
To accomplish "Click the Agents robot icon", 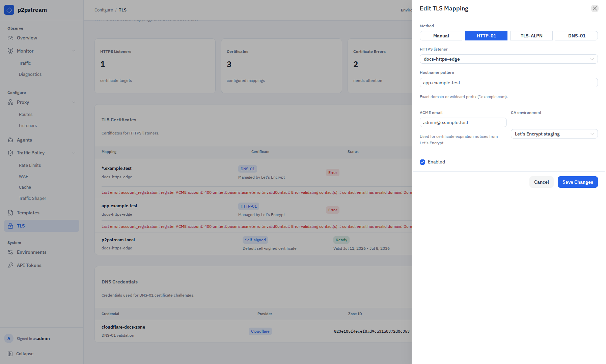I will [10, 140].
